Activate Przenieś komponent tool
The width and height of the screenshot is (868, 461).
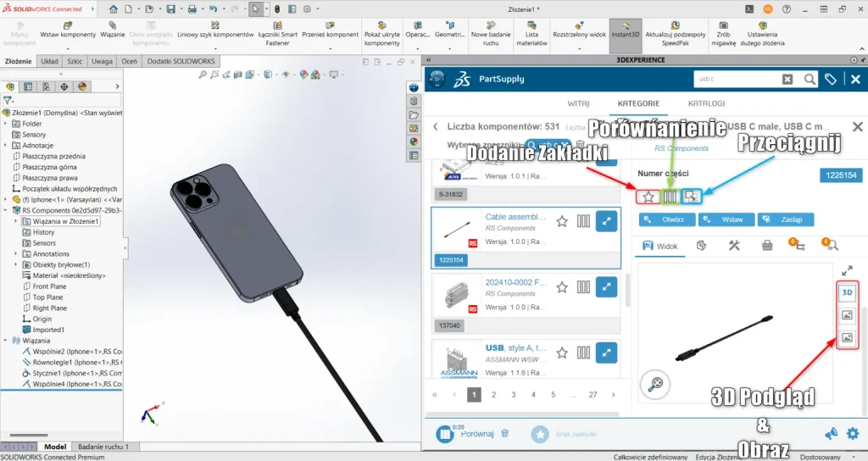(330, 25)
